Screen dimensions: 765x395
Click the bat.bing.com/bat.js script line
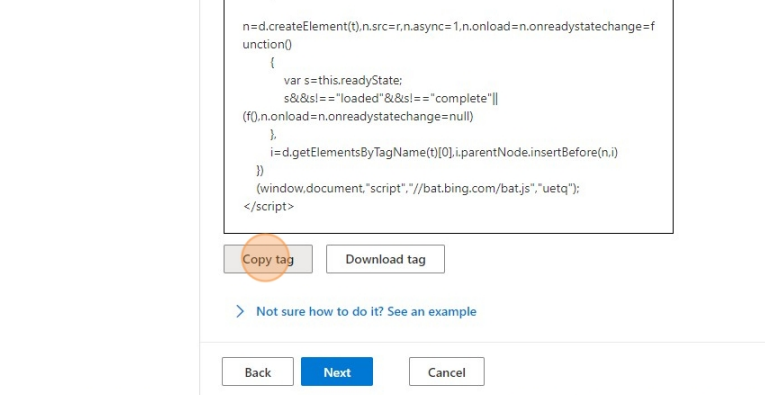click(x=418, y=188)
